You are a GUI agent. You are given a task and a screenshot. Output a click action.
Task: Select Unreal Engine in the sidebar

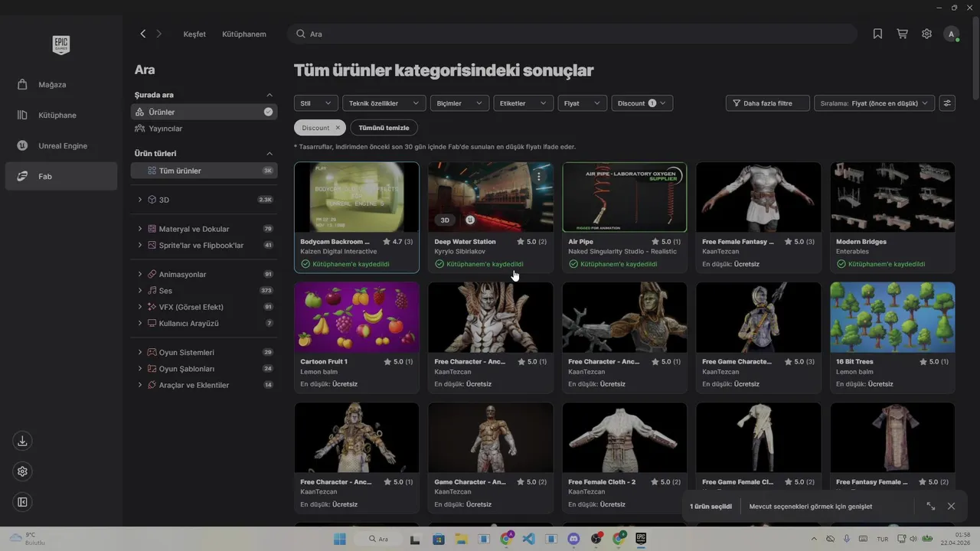pos(61,145)
